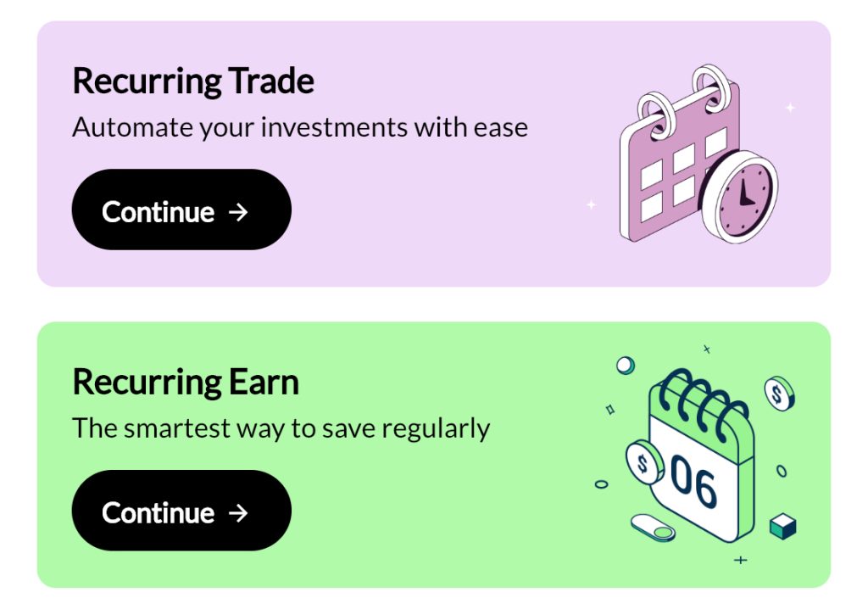This screenshot has height=598, width=868.
Task: Click the toggle switch illustration below green calendar
Action: 654,528
